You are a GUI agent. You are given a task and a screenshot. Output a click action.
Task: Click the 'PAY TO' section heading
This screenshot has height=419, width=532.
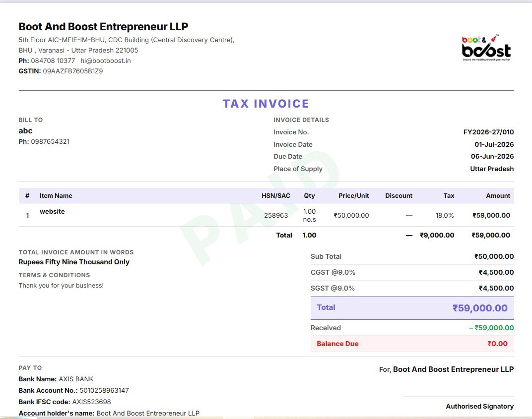(30, 368)
